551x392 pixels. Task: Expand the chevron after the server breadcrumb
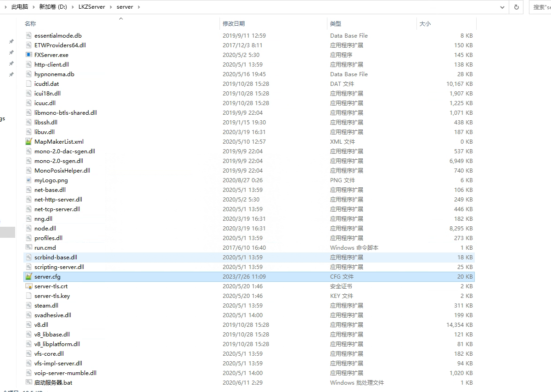pyautogui.click(x=139, y=7)
